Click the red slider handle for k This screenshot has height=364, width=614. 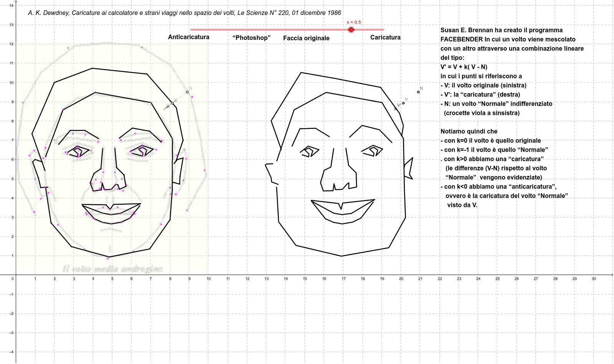tap(351, 30)
